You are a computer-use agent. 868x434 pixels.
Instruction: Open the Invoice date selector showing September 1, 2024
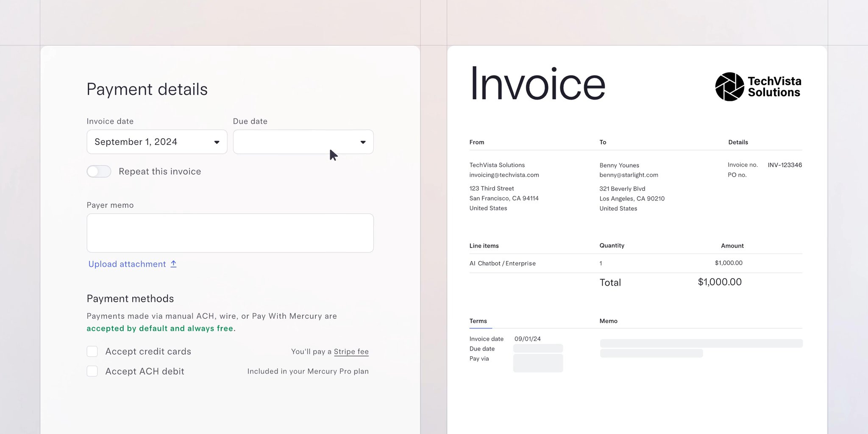point(157,142)
